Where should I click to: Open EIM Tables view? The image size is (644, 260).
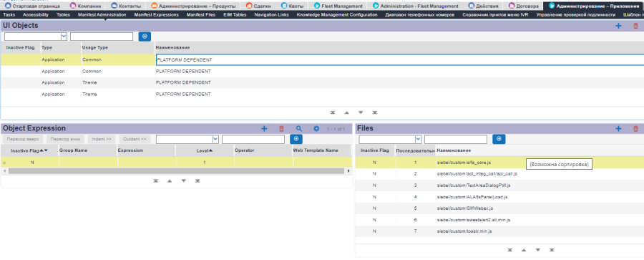(x=235, y=14)
